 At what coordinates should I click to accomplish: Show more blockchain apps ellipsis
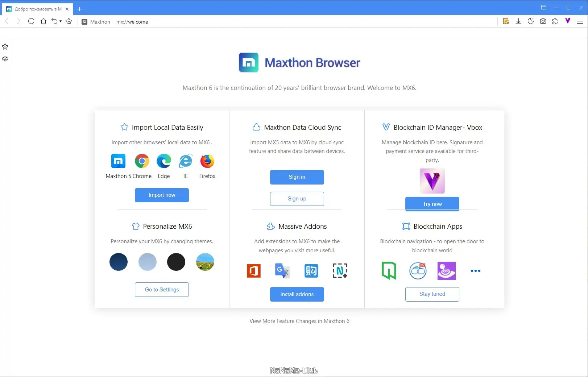(x=476, y=271)
